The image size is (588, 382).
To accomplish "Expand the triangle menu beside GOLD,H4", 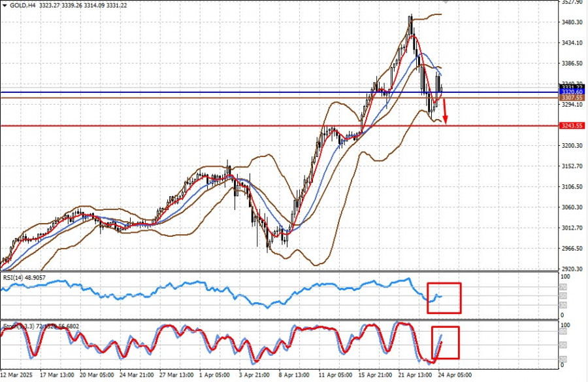I will coord(5,5).
